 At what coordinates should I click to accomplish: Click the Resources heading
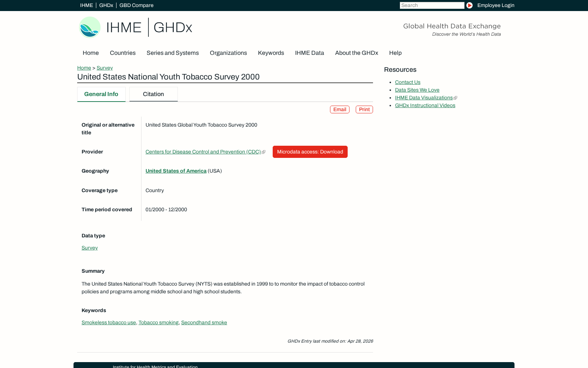click(x=400, y=70)
